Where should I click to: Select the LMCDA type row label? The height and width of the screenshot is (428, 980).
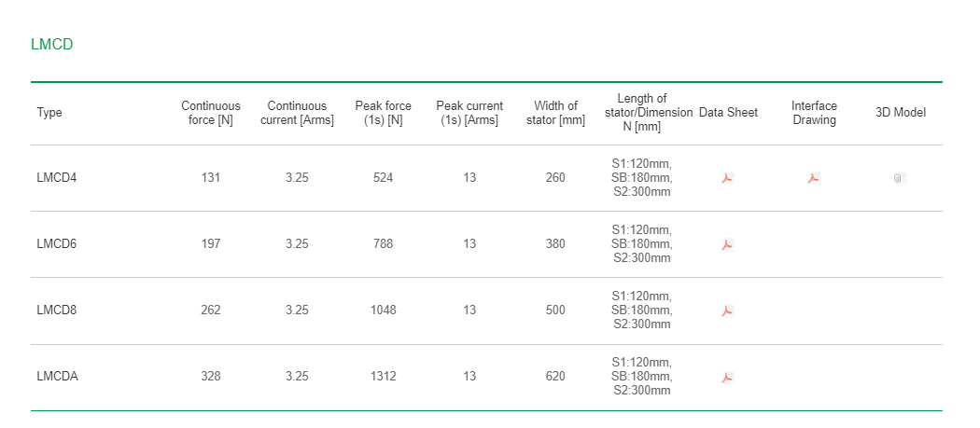58,377
